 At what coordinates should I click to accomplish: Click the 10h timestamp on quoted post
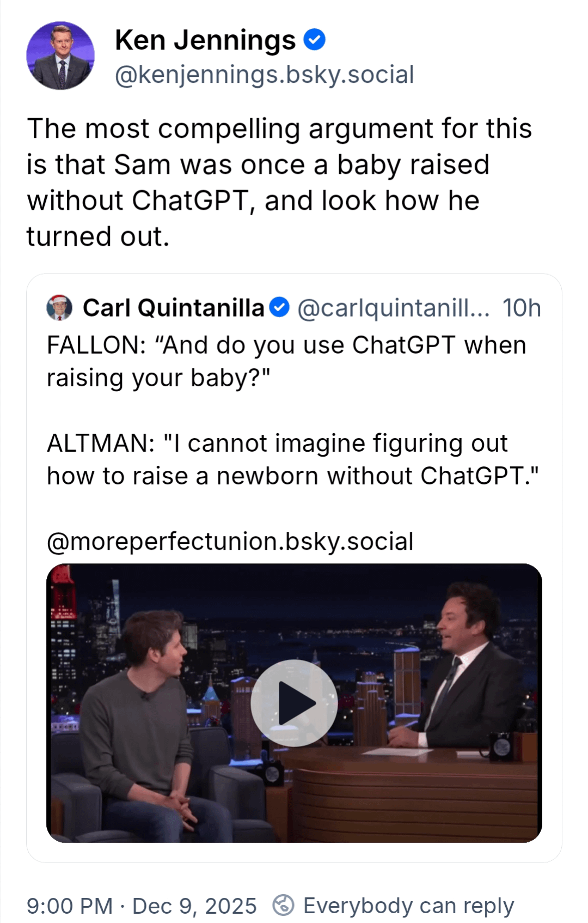tap(521, 308)
